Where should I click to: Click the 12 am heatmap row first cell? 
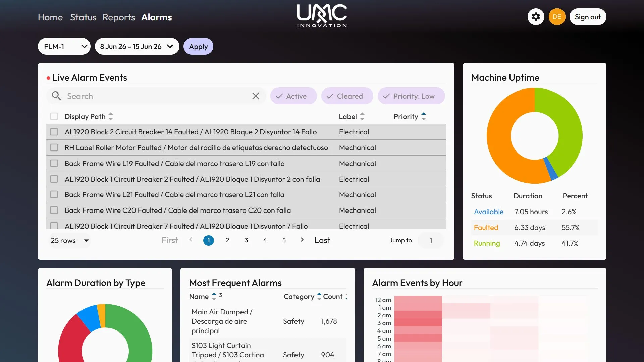(418, 300)
